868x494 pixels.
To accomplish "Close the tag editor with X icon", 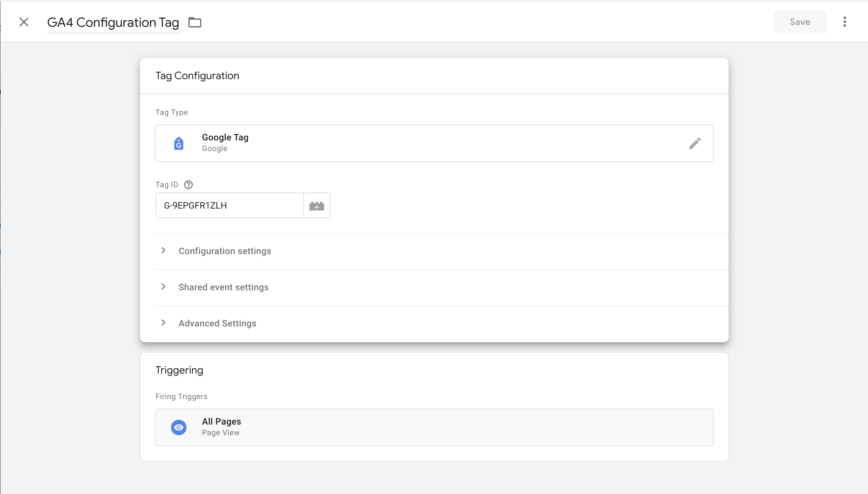I will (x=24, y=22).
